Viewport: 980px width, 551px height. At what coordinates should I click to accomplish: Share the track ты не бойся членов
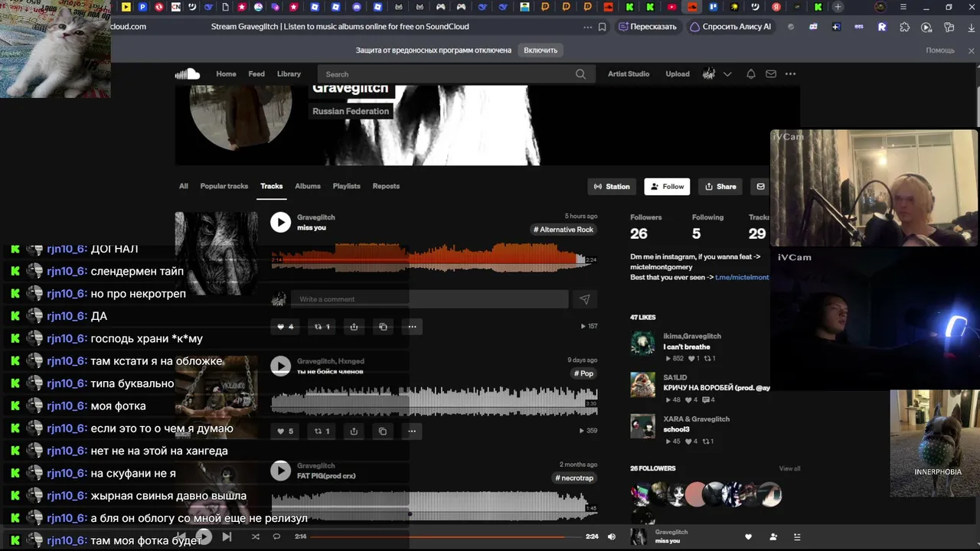pyautogui.click(x=354, y=431)
